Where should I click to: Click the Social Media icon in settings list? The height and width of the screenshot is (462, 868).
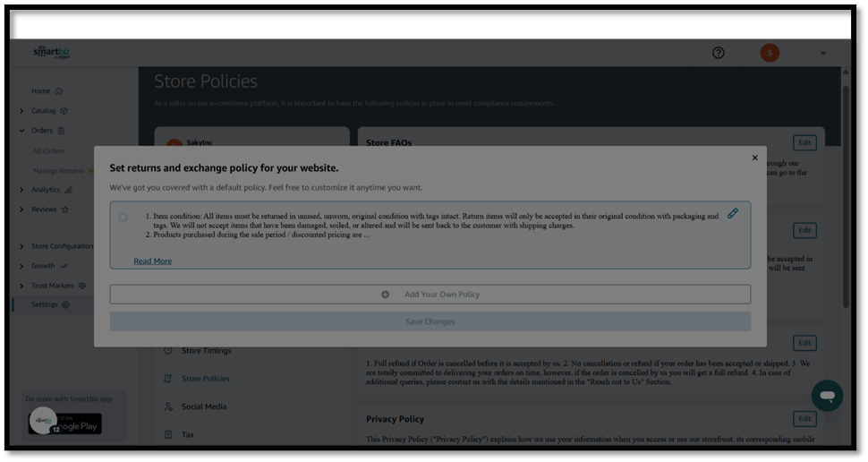(x=168, y=406)
